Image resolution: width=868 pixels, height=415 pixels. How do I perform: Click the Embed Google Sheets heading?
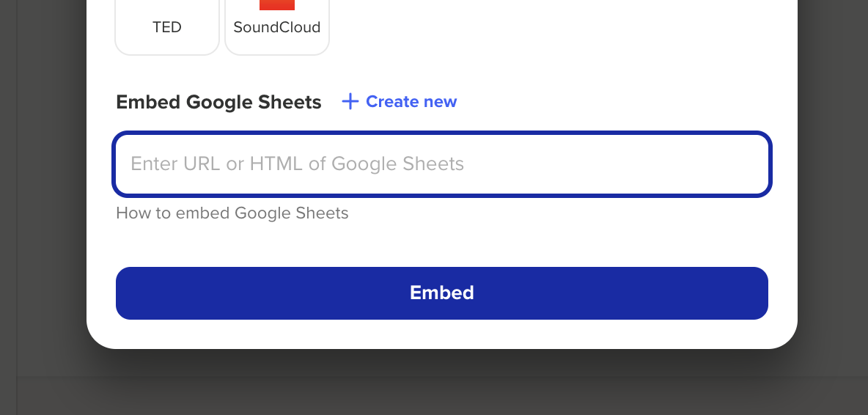218,102
